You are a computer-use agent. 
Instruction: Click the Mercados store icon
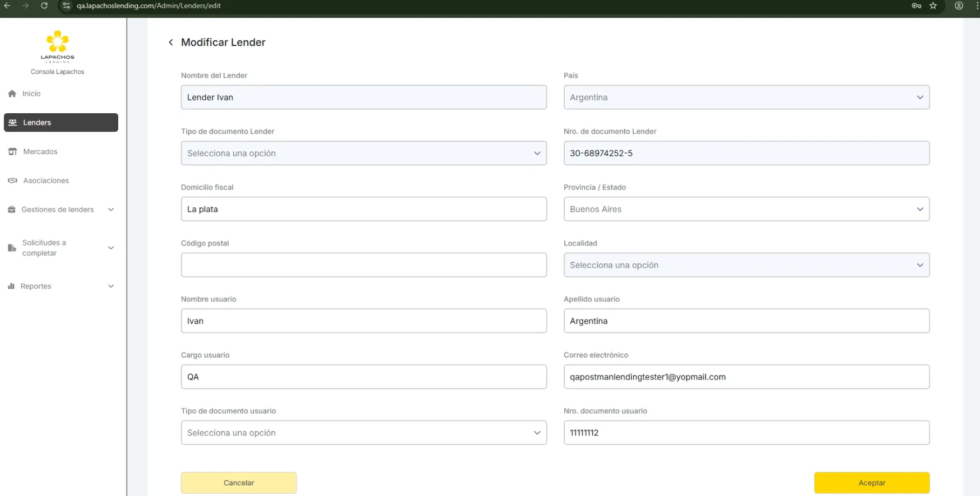12,152
